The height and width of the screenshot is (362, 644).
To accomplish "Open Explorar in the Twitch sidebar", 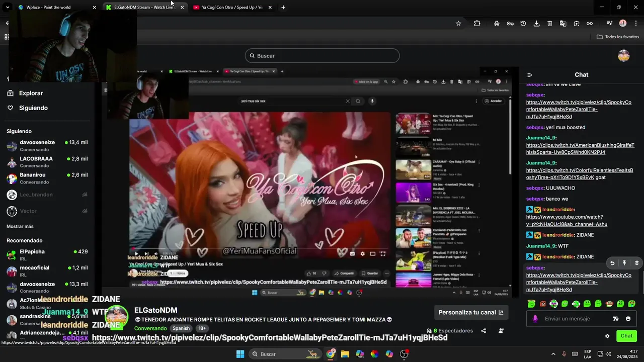I will 25,93.
